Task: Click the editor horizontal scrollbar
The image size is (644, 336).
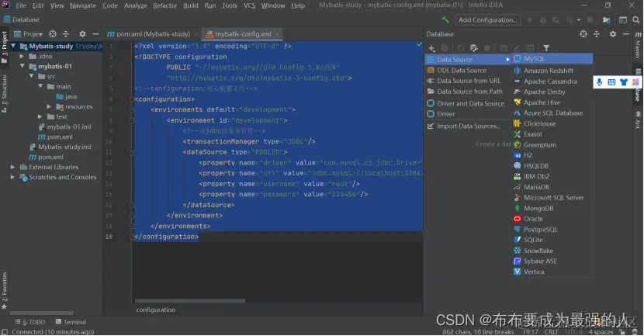Action: click(190, 300)
